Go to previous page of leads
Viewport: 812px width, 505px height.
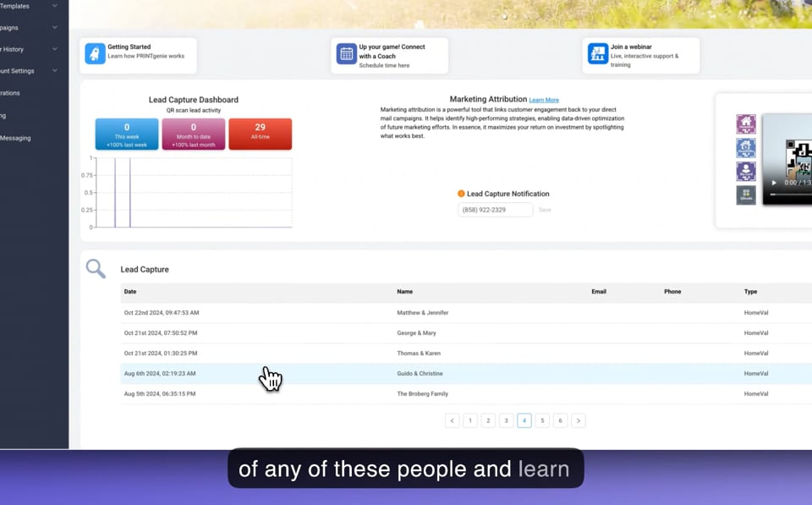[x=452, y=420]
